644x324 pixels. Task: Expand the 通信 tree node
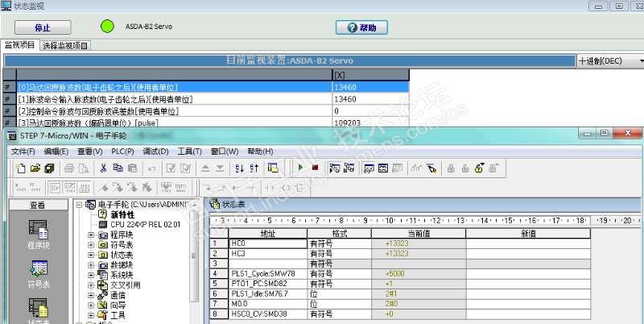click(x=91, y=295)
